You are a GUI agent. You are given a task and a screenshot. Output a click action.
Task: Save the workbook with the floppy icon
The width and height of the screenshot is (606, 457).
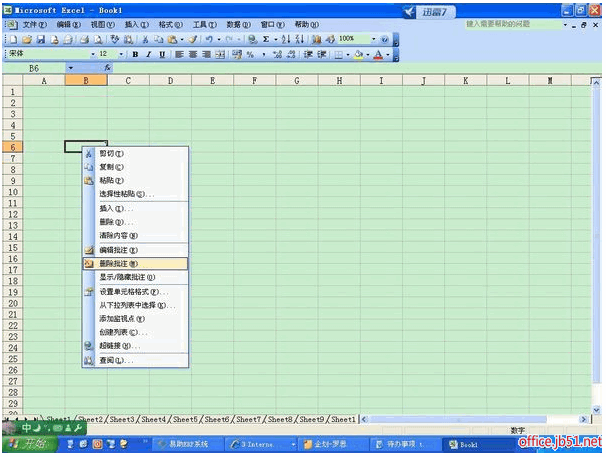pyautogui.click(x=41, y=39)
